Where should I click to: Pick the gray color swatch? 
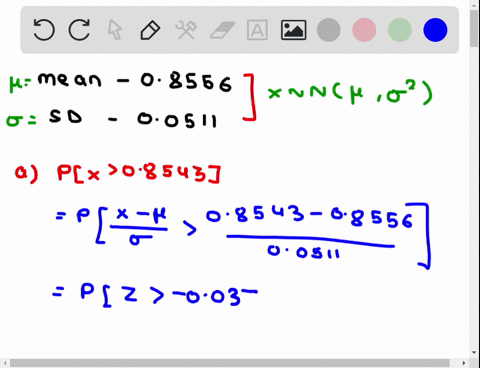[329, 30]
